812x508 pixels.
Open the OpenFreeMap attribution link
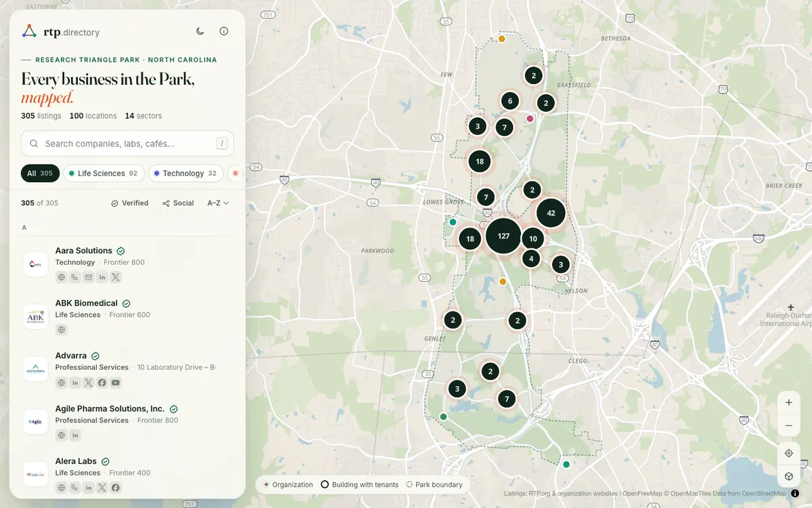click(642, 494)
